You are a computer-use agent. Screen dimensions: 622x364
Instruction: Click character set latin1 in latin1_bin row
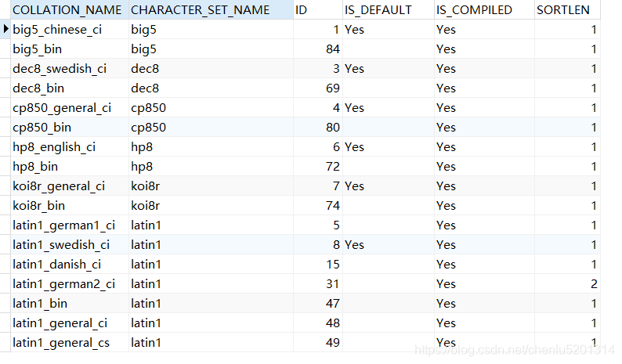[x=211, y=304]
